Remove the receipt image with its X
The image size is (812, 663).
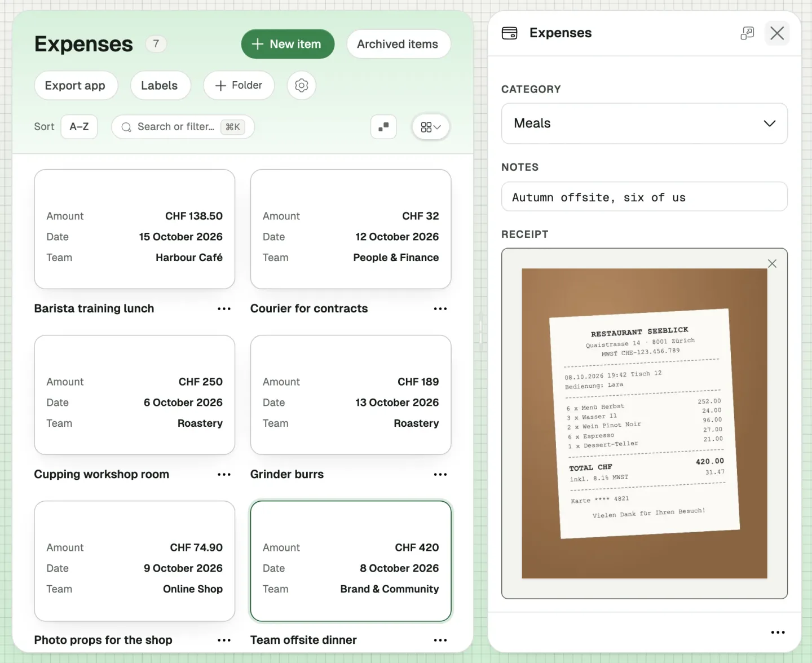click(x=772, y=264)
